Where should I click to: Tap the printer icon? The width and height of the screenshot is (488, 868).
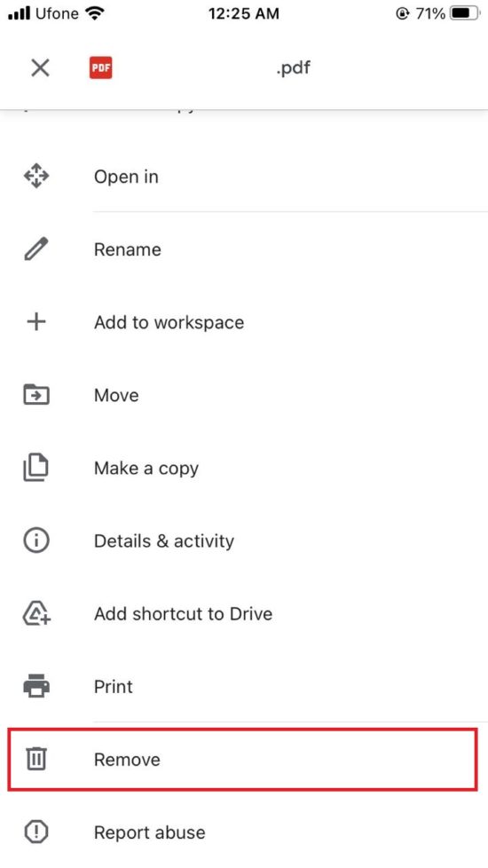pos(36,687)
